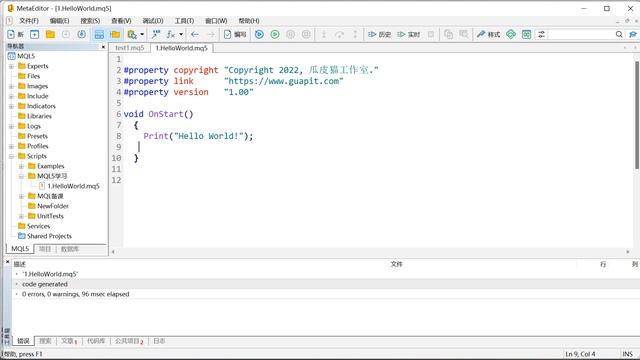Expand the Experts folder node

(x=11, y=66)
